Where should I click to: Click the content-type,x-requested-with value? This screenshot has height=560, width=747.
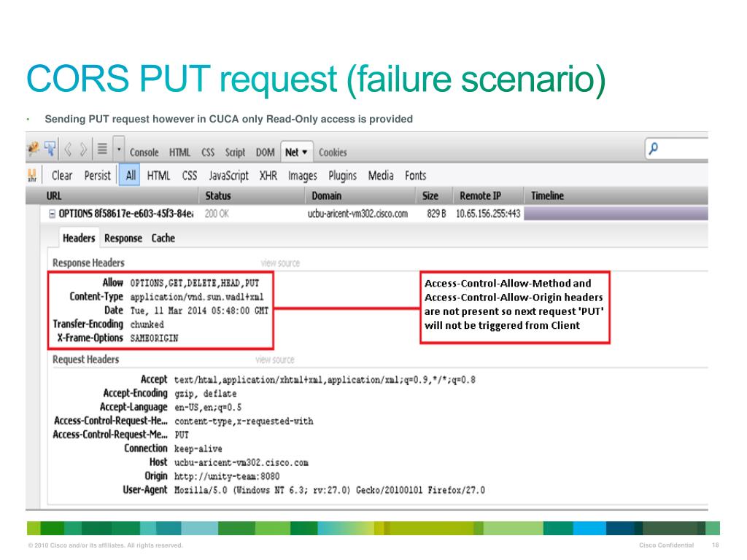click(244, 421)
